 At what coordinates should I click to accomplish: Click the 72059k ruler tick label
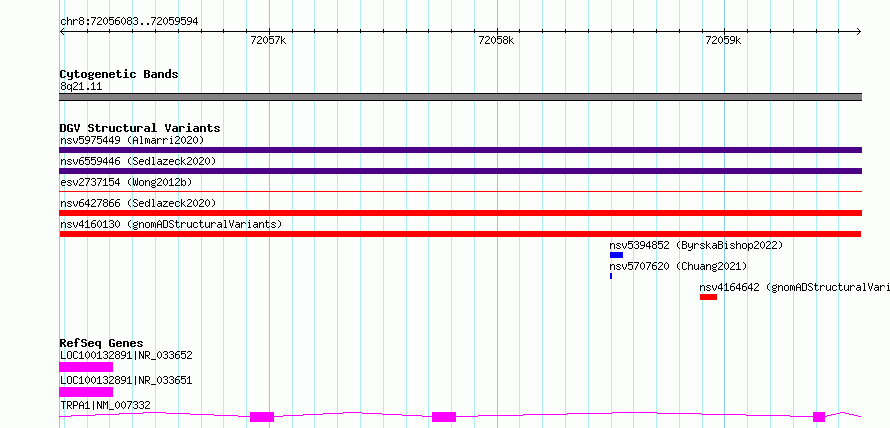(723, 40)
